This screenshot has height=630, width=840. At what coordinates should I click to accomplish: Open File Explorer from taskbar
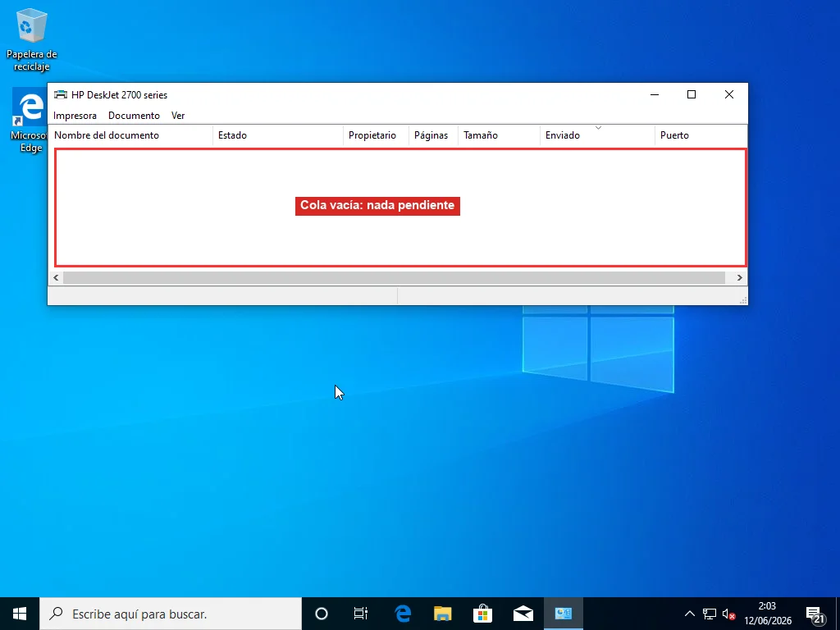(x=442, y=614)
